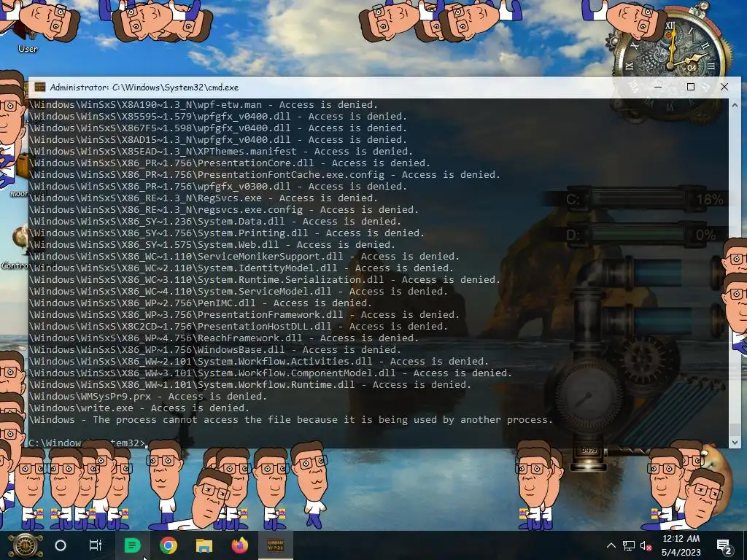Image resolution: width=747 pixels, height=560 pixels.
Task: Click the 'PresentationCore.dll' output line
Action: (x=230, y=163)
